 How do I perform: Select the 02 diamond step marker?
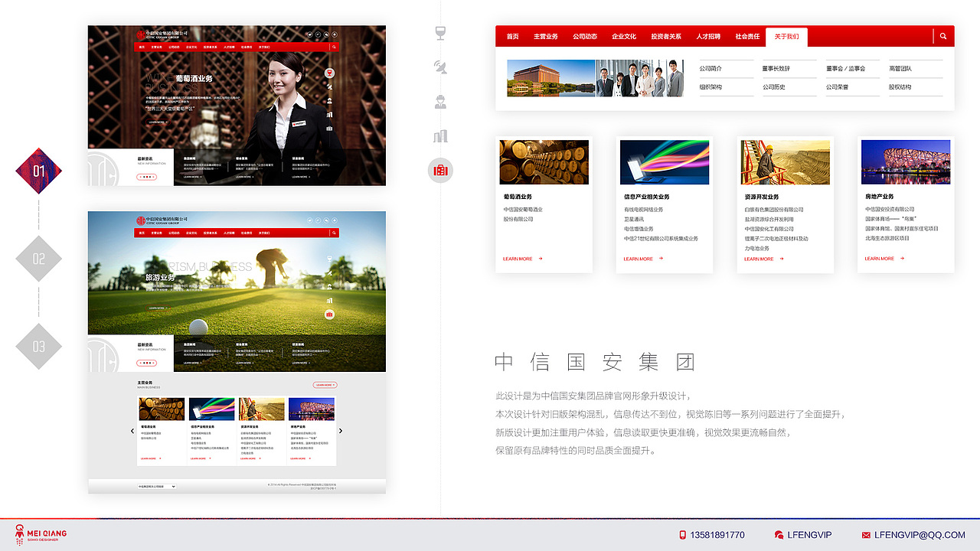39,259
